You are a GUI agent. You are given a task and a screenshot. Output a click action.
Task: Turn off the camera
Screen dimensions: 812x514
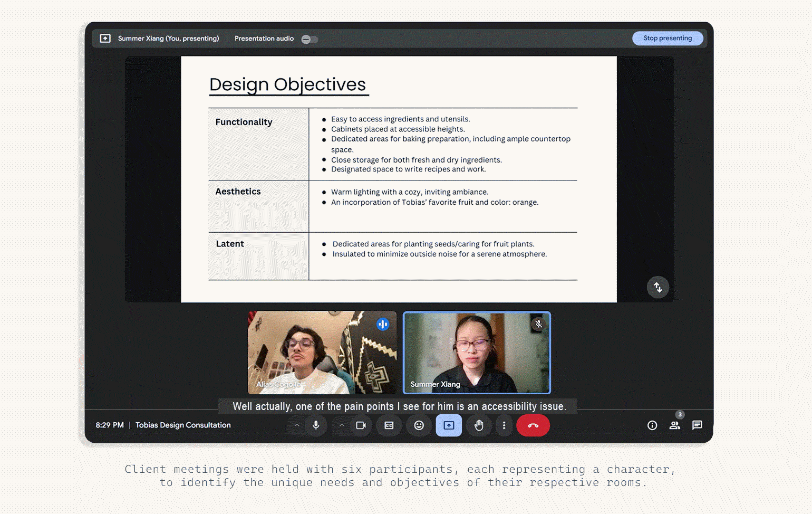point(361,425)
